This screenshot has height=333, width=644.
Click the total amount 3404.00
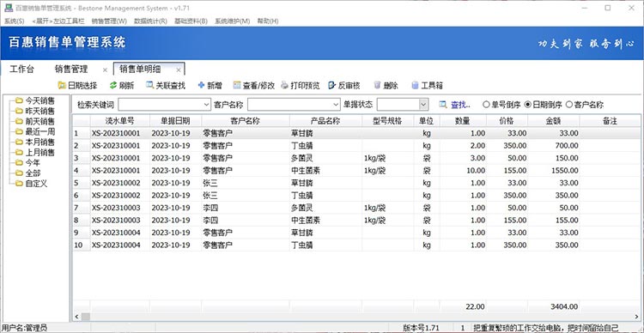[564, 306]
